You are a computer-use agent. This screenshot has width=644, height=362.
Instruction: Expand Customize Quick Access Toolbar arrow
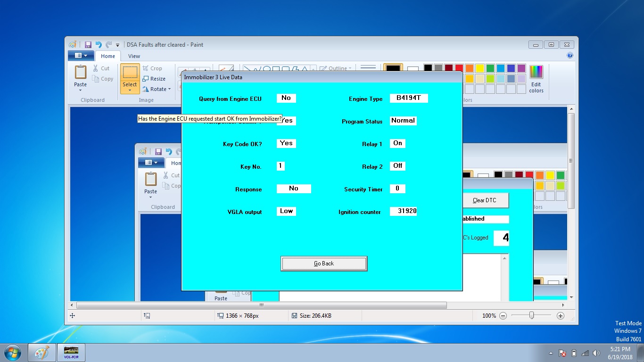point(118,45)
